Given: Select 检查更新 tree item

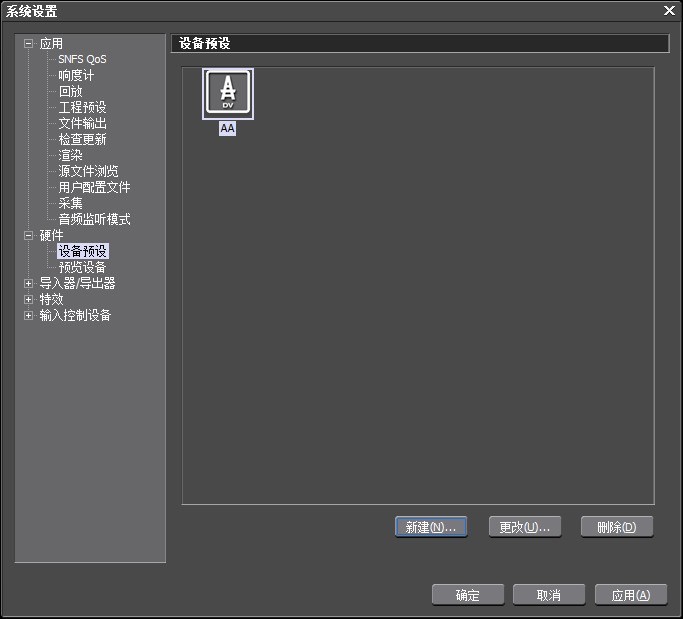Looking at the screenshot, I should [82, 139].
